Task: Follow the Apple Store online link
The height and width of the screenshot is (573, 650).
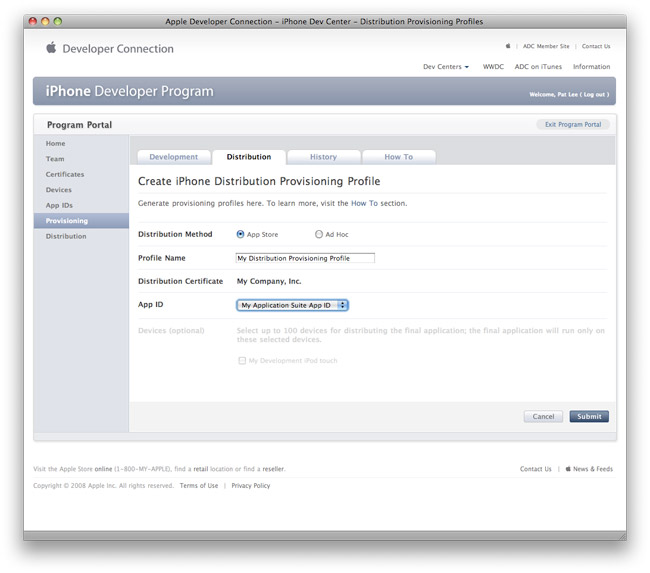Action: pos(103,469)
